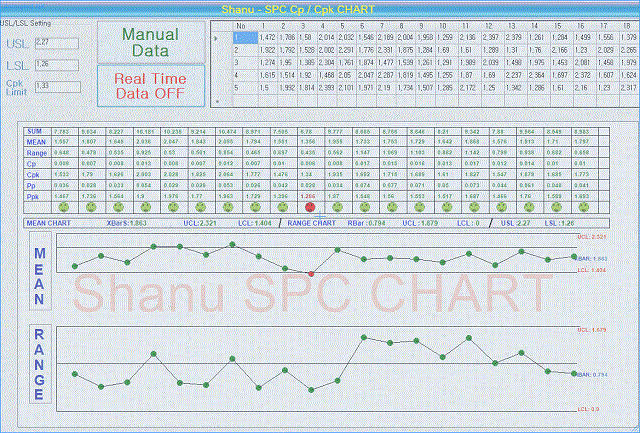
Task: Click the new-row asterisk marker in the data grid
Action: click(x=217, y=101)
